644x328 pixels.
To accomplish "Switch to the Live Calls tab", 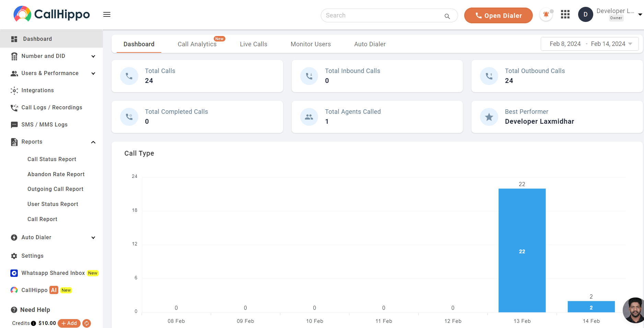I will (254, 44).
